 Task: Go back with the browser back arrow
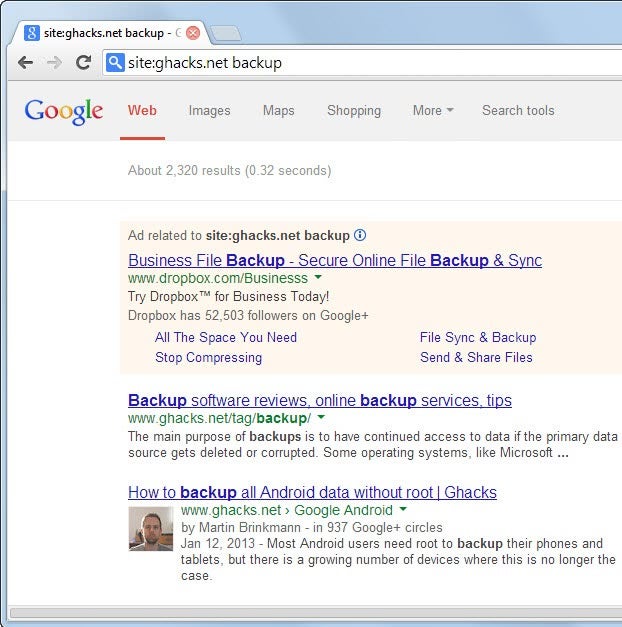(x=26, y=62)
